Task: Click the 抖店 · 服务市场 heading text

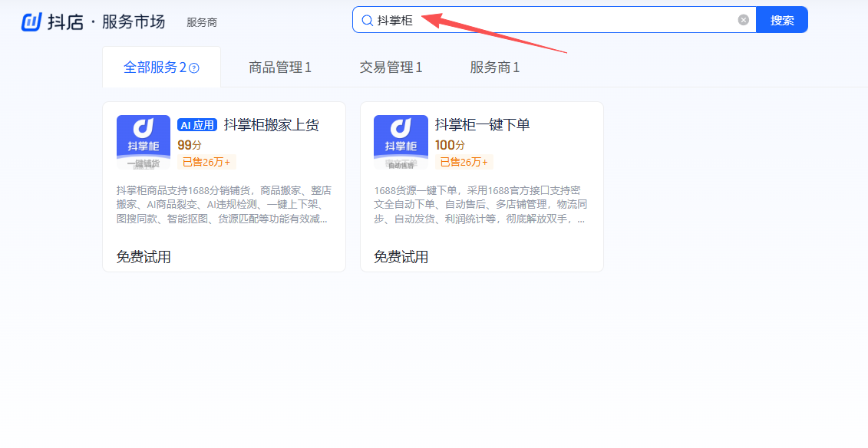Action: [x=106, y=21]
